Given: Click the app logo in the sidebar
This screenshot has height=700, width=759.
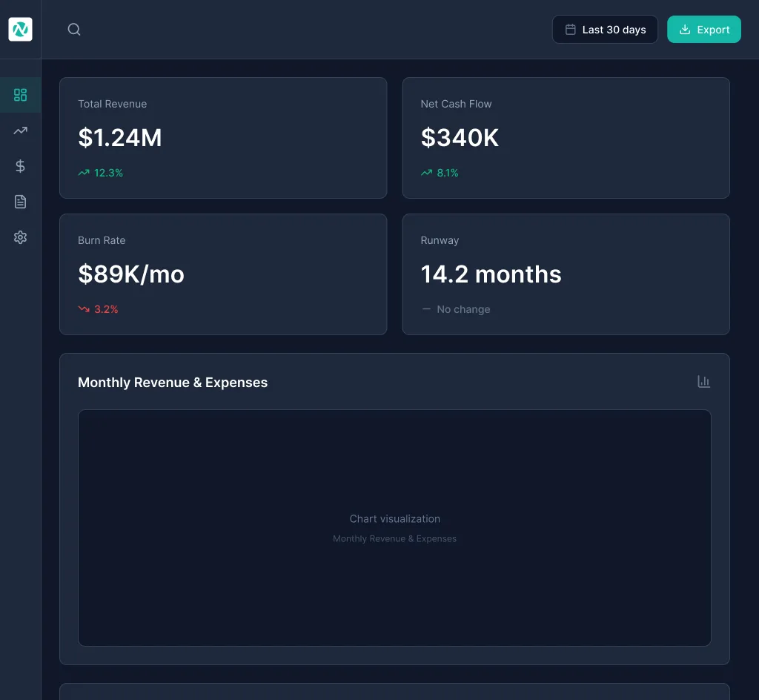Looking at the screenshot, I should tap(20, 30).
